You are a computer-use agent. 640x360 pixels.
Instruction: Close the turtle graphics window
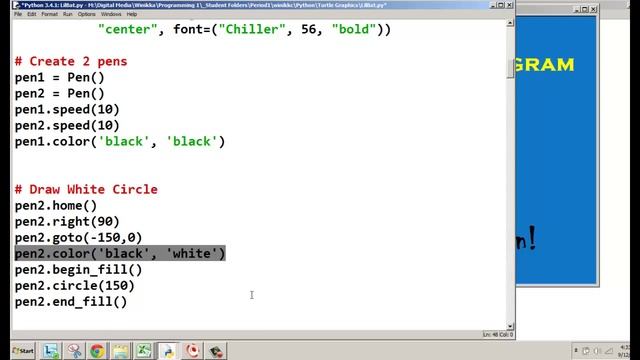(593, 9)
